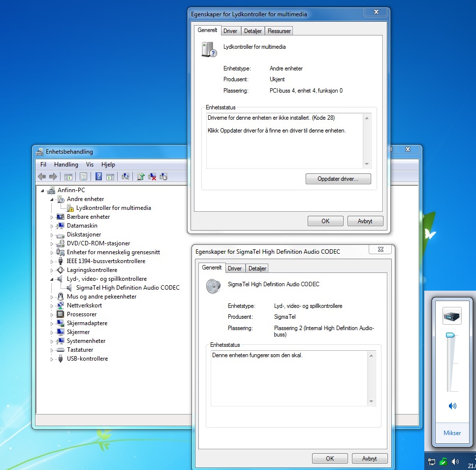The height and width of the screenshot is (470, 476).
Task: Open the Mikser link in volume popup
Action: [x=452, y=433]
